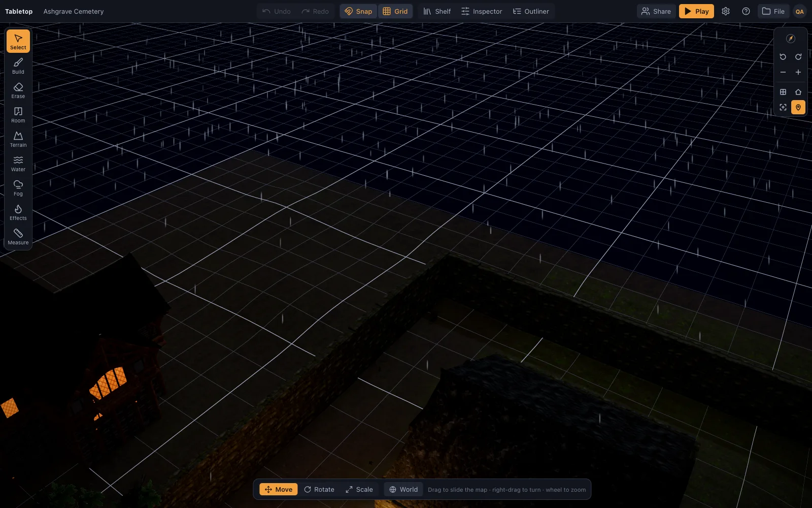Select Scale transform mode
Screen dimensions: 812x508
[x=359, y=489]
